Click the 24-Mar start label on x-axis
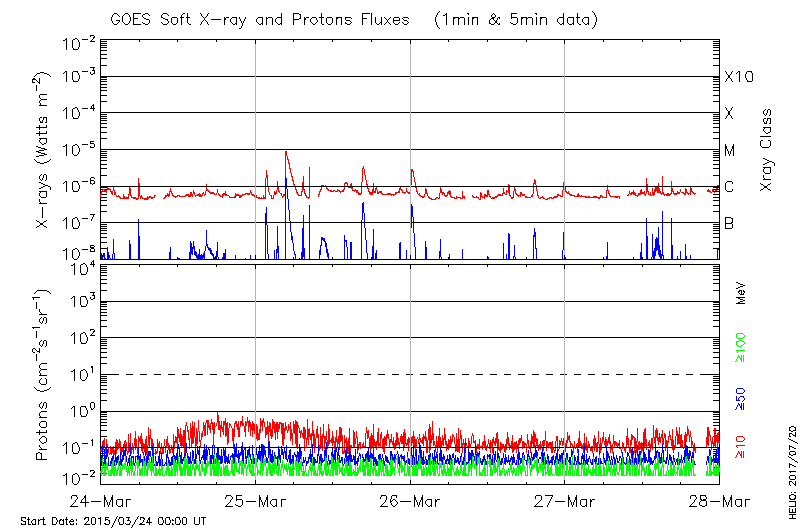The width and height of the screenshot is (800, 530). (102, 500)
